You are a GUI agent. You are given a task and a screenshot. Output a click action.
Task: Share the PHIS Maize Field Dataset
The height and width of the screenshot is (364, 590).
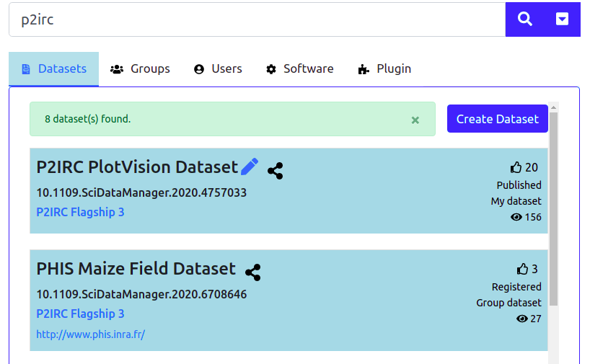click(x=252, y=272)
